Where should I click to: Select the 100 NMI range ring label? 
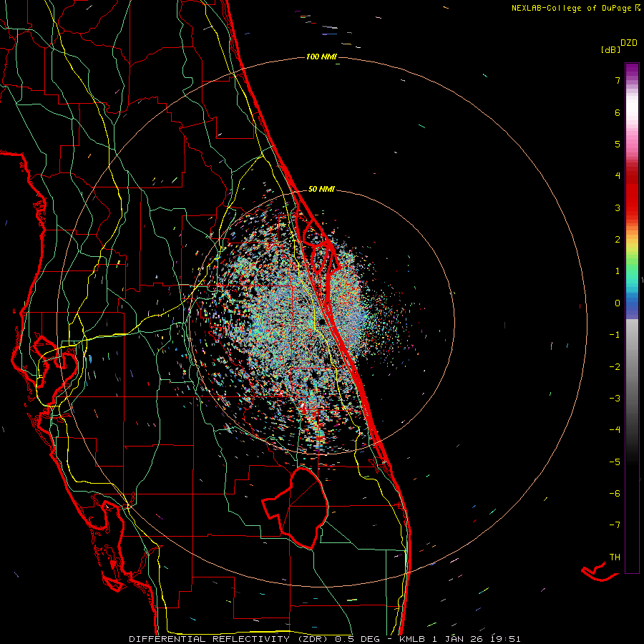click(x=321, y=57)
